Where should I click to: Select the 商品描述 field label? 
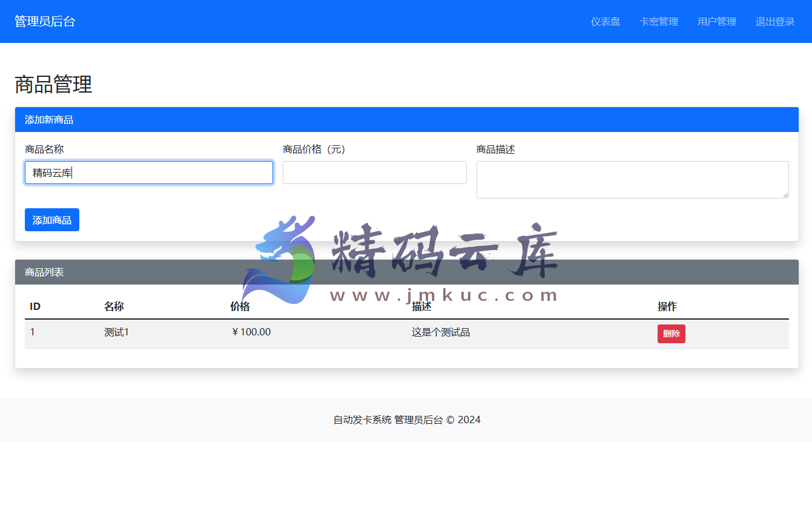pos(496,149)
